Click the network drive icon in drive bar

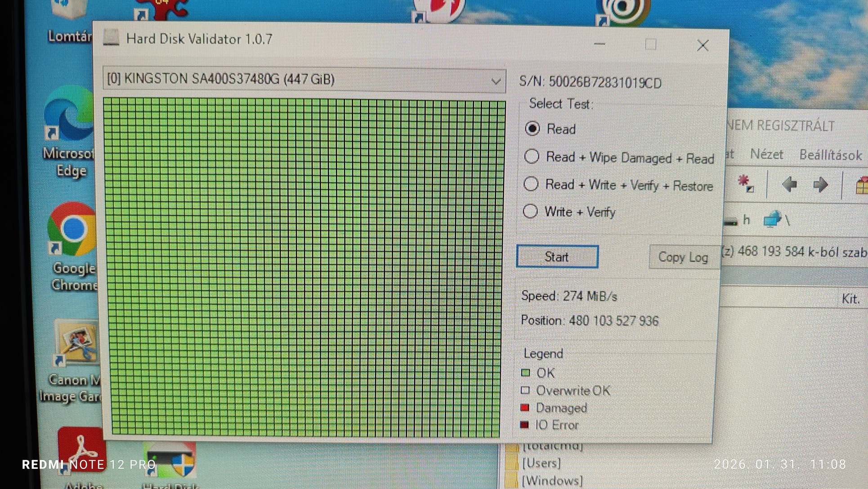tap(772, 220)
